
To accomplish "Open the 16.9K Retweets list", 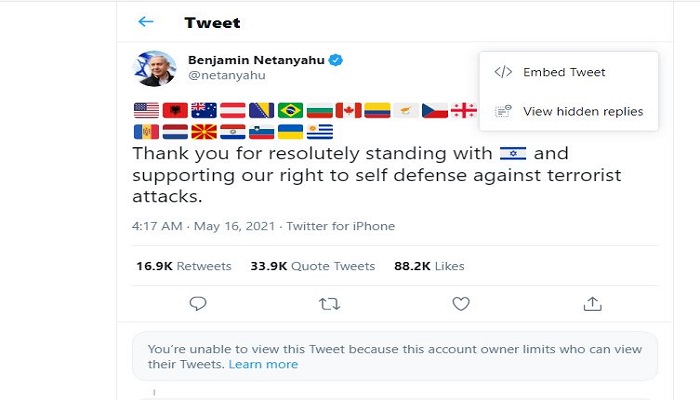I will 183,266.
